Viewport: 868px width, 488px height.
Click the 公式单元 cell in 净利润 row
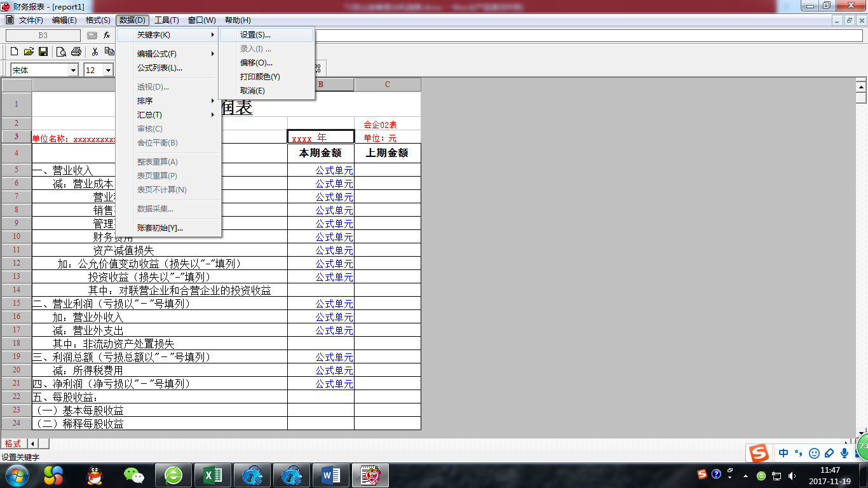[321, 384]
